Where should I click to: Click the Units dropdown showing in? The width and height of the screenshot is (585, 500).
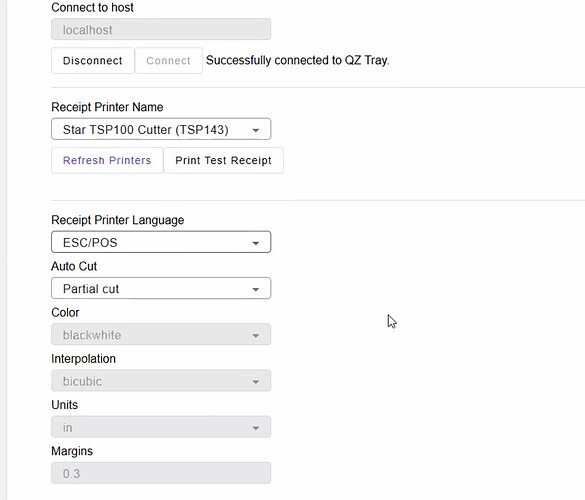[x=161, y=427]
